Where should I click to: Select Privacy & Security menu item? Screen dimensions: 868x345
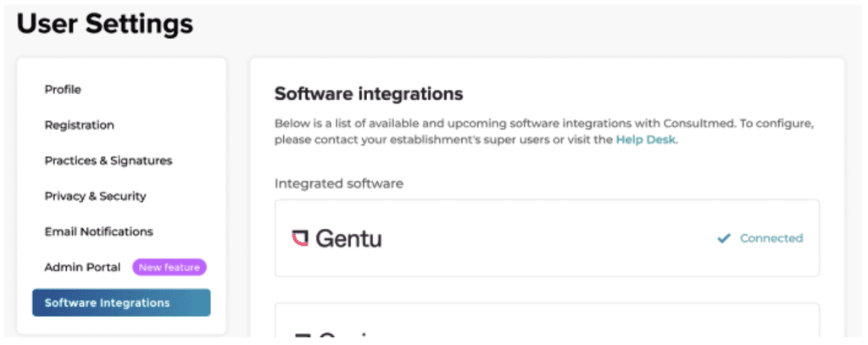coord(95,196)
